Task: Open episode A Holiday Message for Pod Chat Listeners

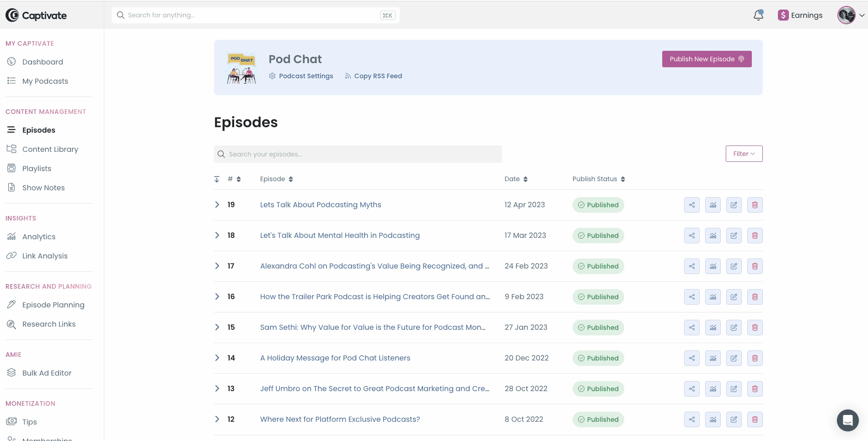Action: point(335,358)
